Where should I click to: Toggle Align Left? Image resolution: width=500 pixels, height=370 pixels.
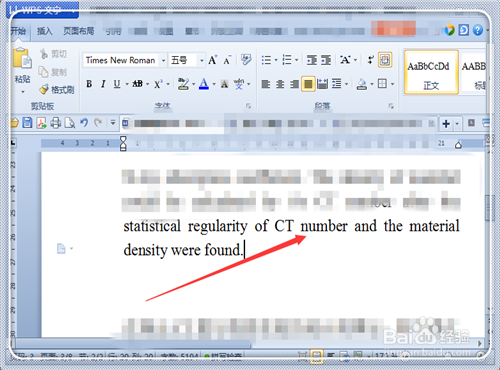tap(266, 84)
